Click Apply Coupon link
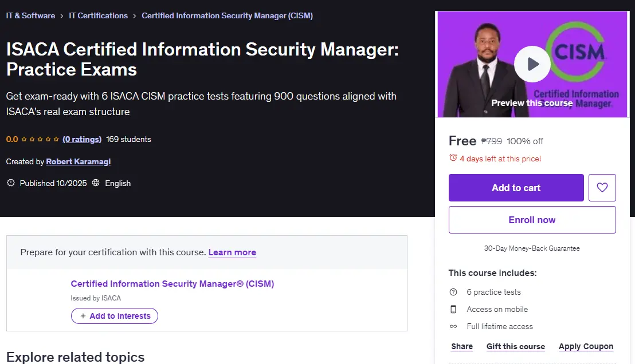Image resolution: width=635 pixels, height=364 pixels. coord(586,347)
